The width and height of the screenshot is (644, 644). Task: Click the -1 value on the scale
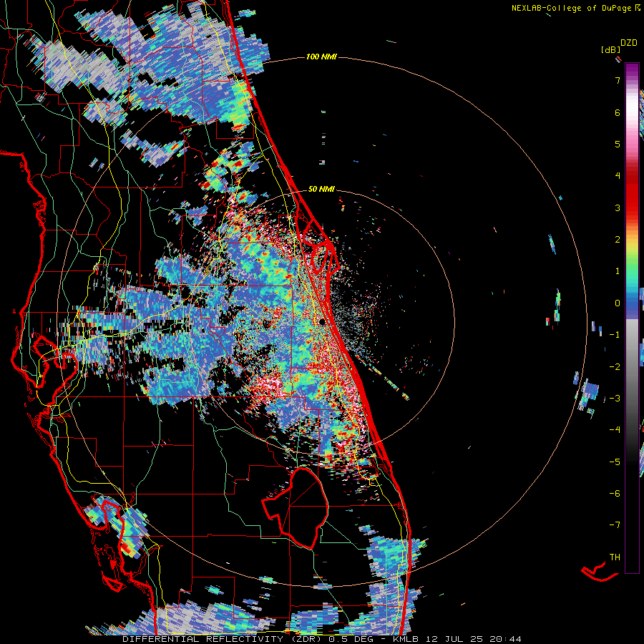615,335
